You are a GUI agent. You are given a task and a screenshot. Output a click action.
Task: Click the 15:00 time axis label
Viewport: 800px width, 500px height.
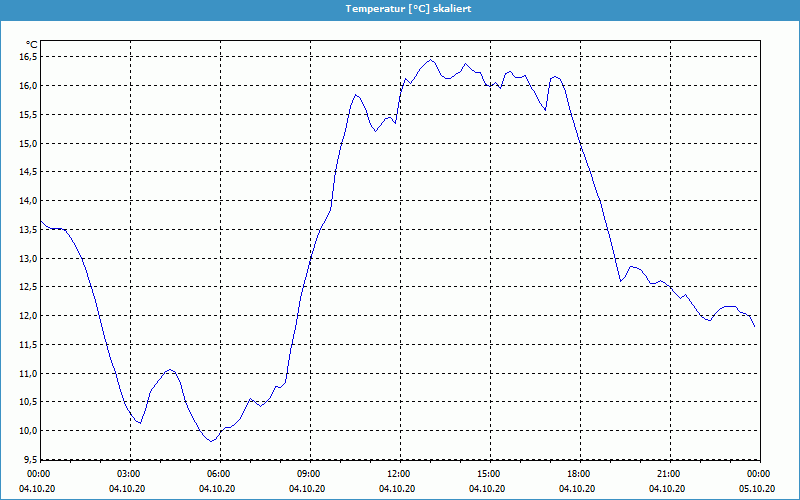(x=488, y=474)
